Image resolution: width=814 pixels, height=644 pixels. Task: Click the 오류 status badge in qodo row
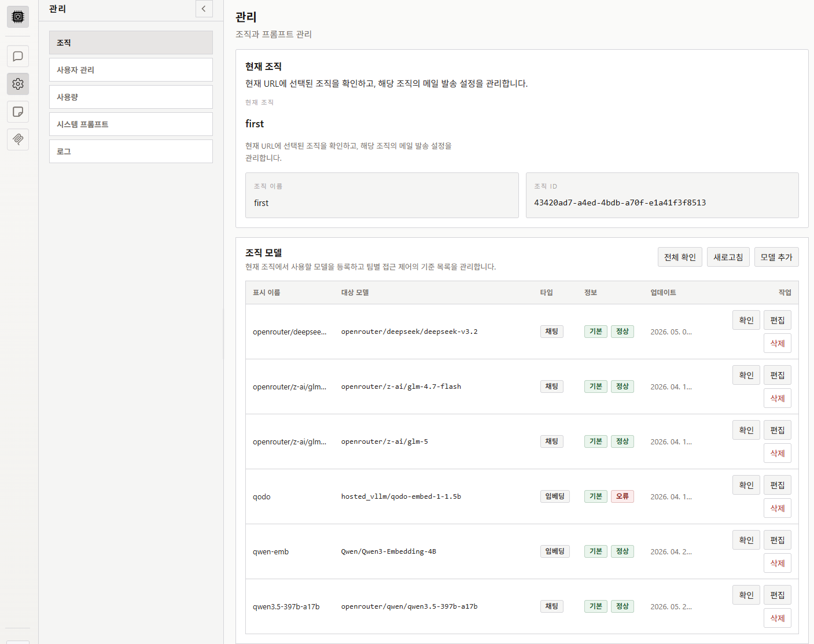[623, 496]
